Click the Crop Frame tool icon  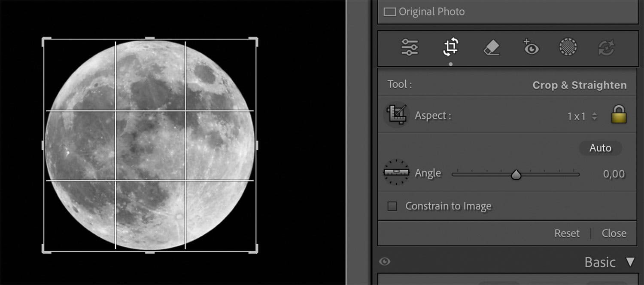click(396, 115)
